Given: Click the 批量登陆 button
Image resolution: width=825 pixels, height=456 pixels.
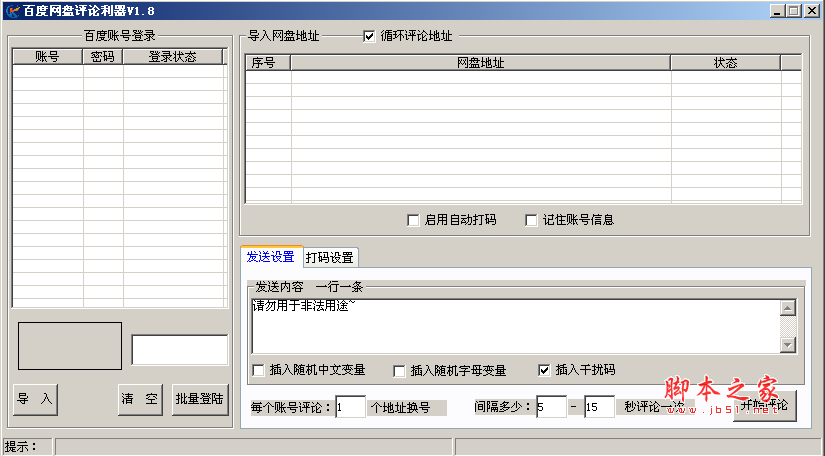Looking at the screenshot, I should coord(200,399).
